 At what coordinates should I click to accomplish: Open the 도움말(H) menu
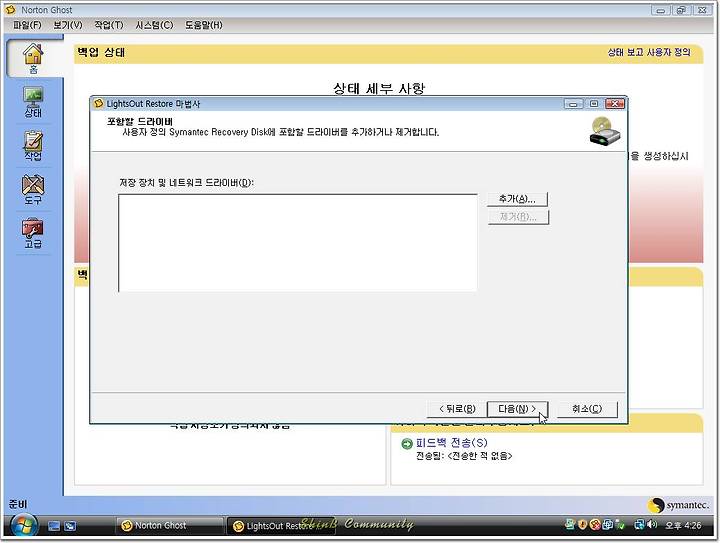(x=203, y=25)
